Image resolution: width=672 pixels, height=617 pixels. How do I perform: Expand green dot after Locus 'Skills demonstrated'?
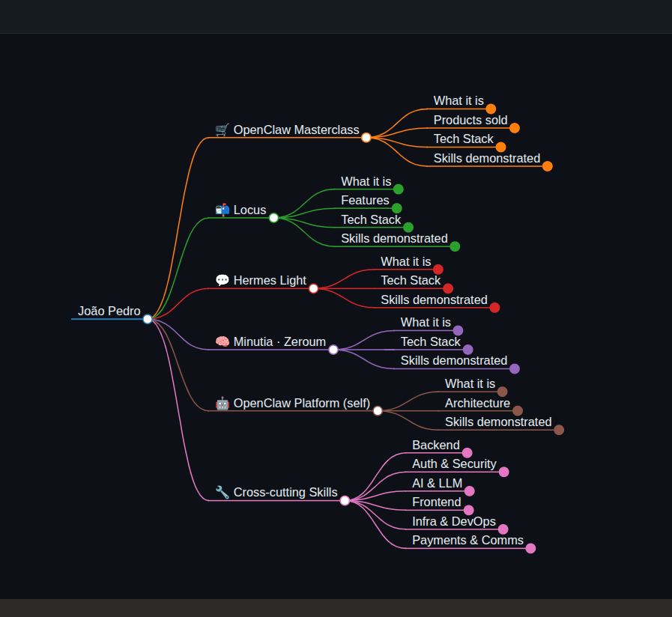click(x=455, y=246)
